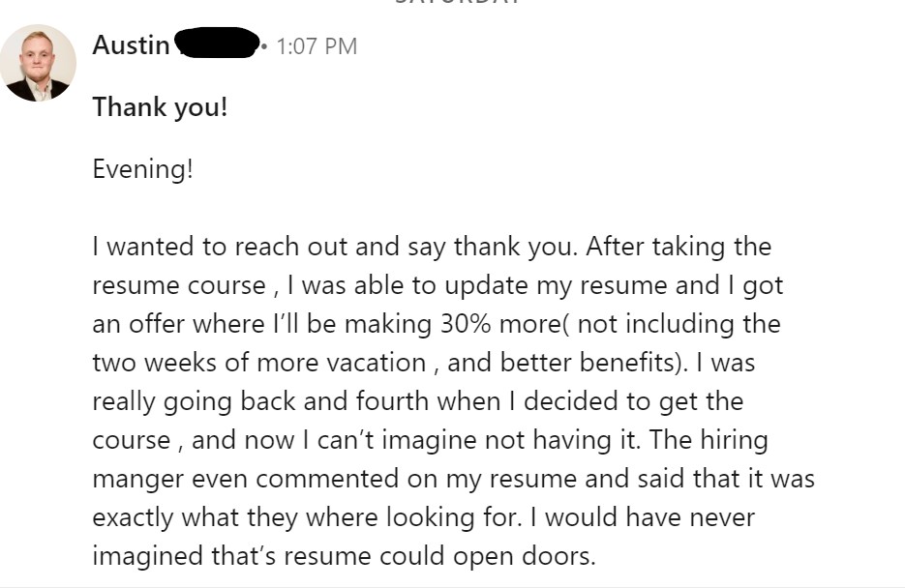Screen dimensions: 905x588
Task: Select the 1:07 PM message timestamp
Action: [317, 46]
